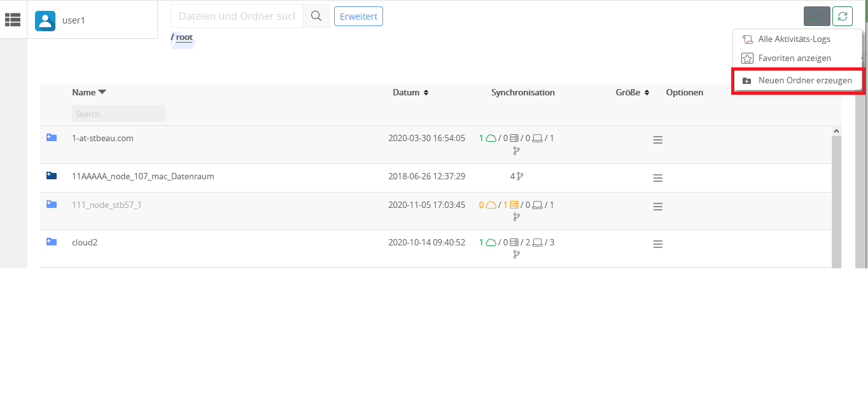Sort by Datum column header
This screenshot has width=868, height=412.
click(410, 92)
